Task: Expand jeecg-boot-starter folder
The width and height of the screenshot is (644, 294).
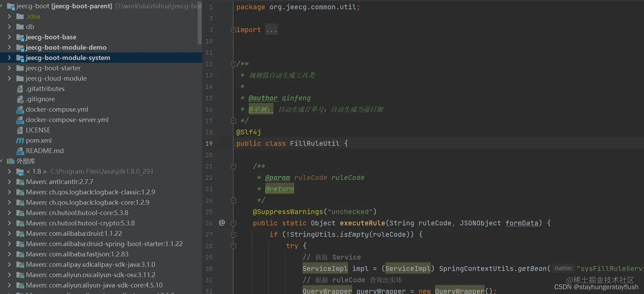Action: coord(9,68)
